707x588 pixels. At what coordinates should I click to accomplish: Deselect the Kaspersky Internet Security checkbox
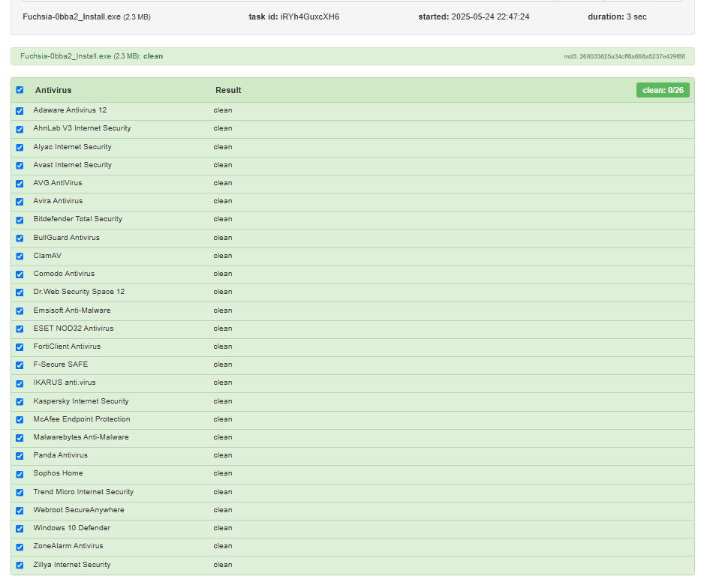(20, 402)
